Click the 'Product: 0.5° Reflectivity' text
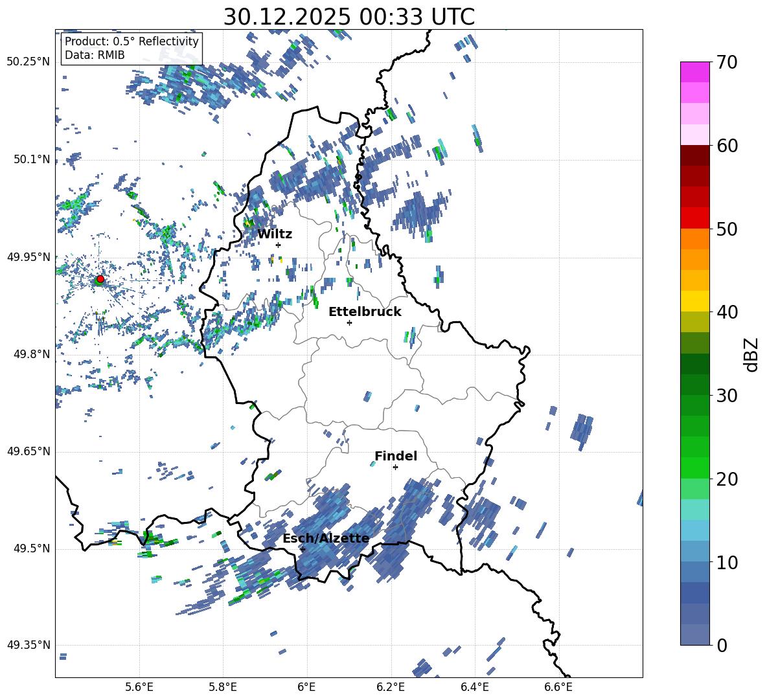Screen dimensions: 767x700 [132, 41]
